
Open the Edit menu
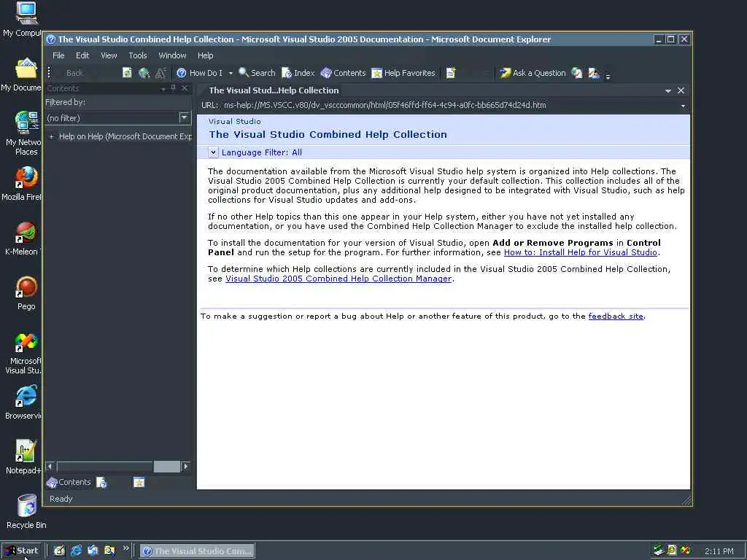[x=82, y=55]
